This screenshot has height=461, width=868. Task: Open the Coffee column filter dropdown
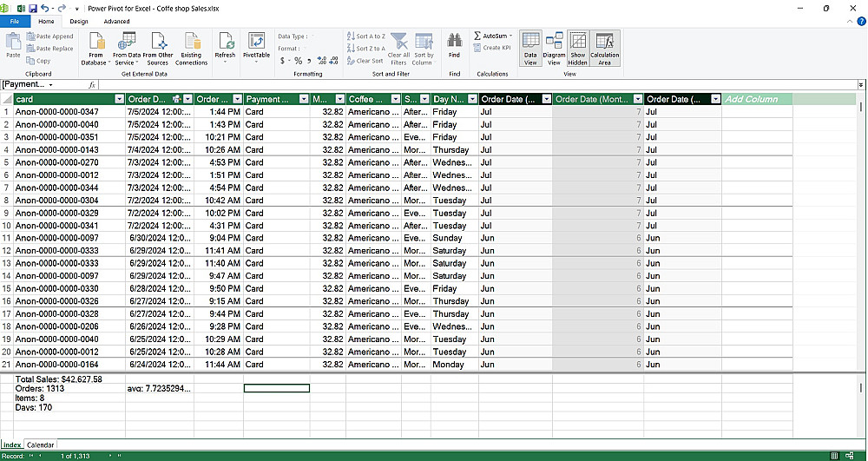(395, 99)
